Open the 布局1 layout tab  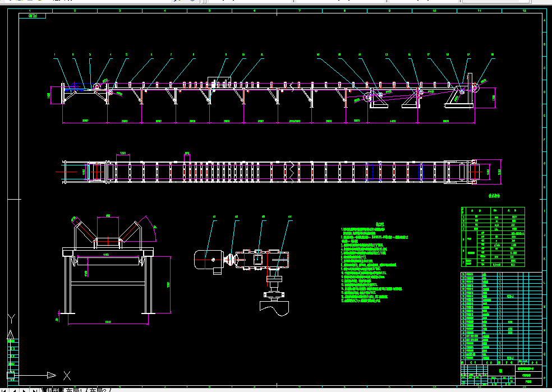tap(75, 390)
